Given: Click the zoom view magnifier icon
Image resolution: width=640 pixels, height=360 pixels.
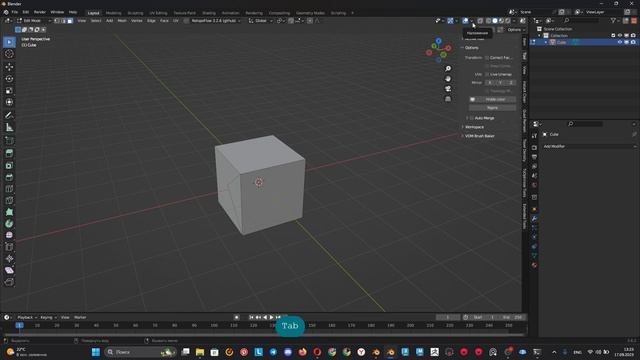Looking at the screenshot, I should click(x=448, y=69).
